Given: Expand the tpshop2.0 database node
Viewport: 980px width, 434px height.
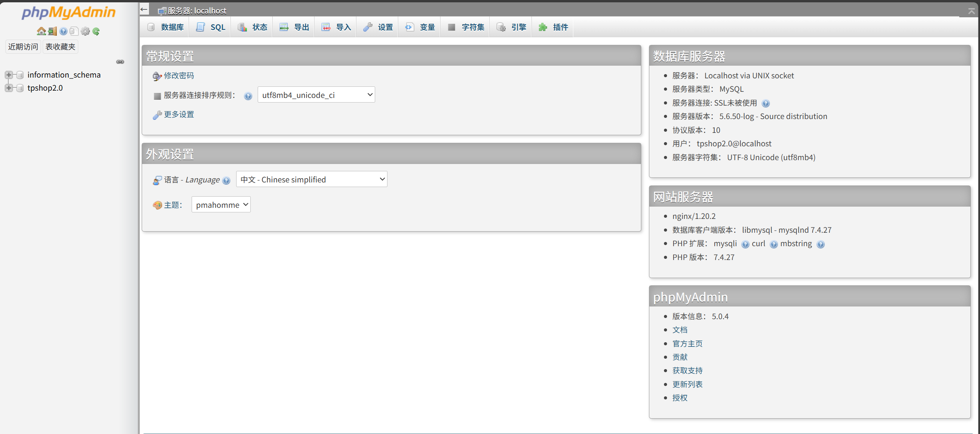Looking at the screenshot, I should [x=8, y=88].
